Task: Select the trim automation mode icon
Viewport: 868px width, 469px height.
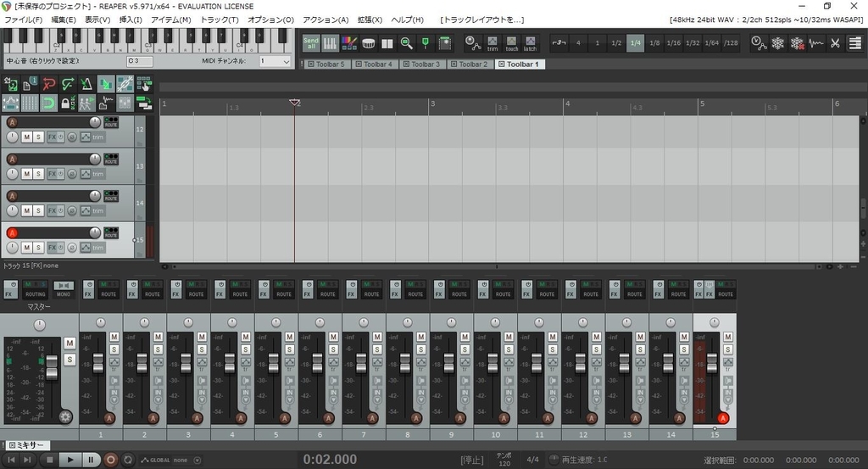Action: click(492, 43)
